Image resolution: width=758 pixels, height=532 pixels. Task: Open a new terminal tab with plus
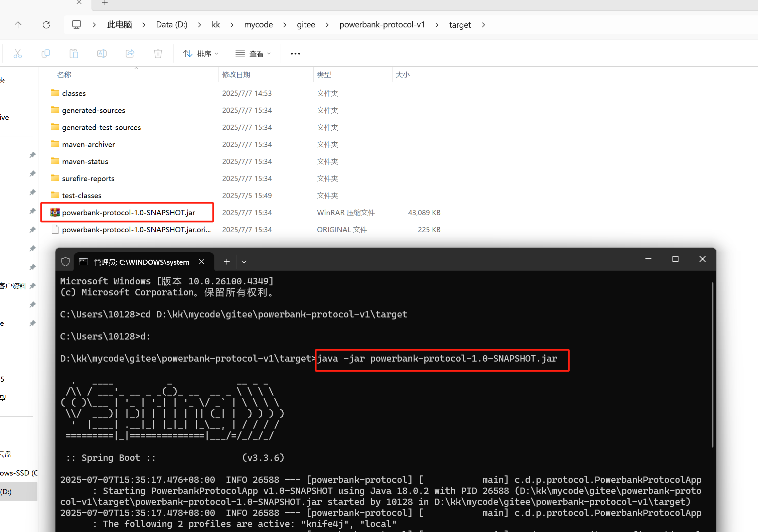click(226, 262)
